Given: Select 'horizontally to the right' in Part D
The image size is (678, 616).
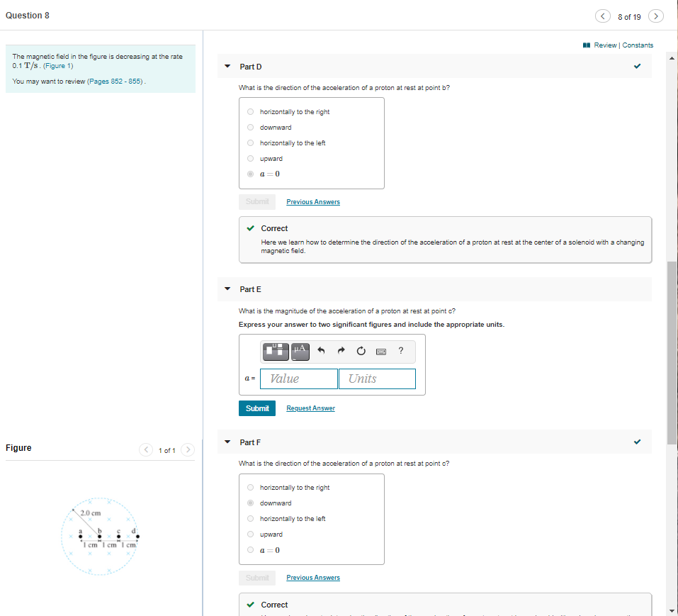Looking at the screenshot, I should tap(250, 111).
